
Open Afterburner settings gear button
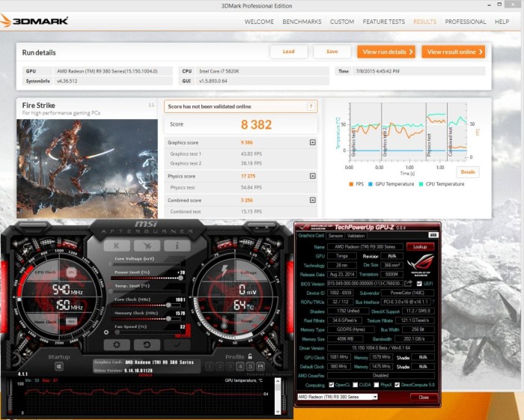pyautogui.click(x=117, y=344)
